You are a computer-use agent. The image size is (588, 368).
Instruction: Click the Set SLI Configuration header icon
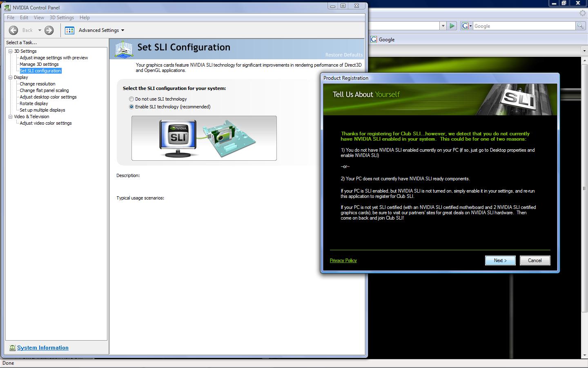[x=124, y=49]
